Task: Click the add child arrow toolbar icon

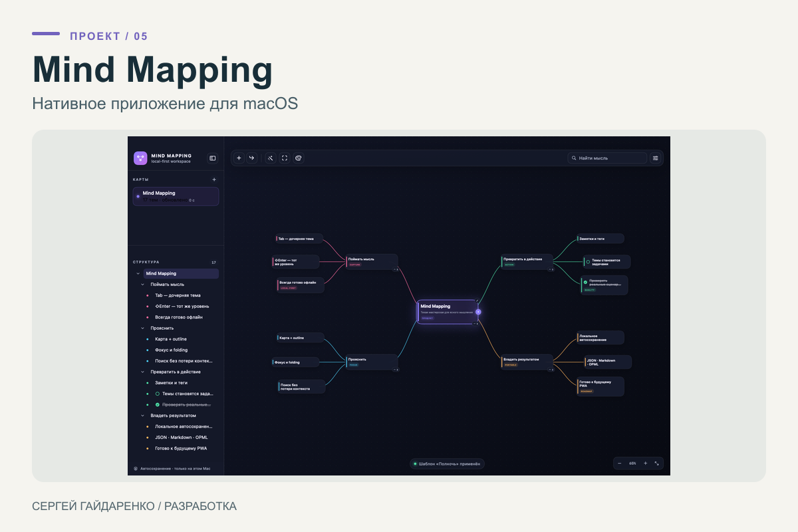Action: pos(251,158)
